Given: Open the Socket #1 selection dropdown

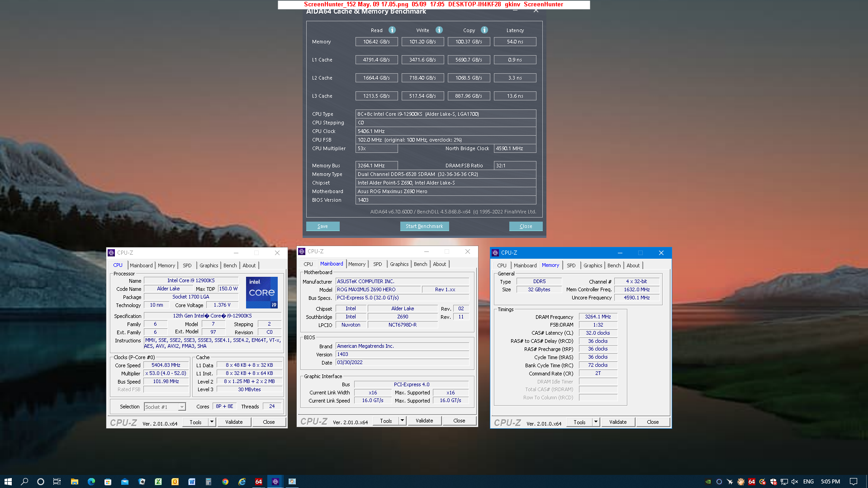Looking at the screenshot, I should (x=165, y=407).
